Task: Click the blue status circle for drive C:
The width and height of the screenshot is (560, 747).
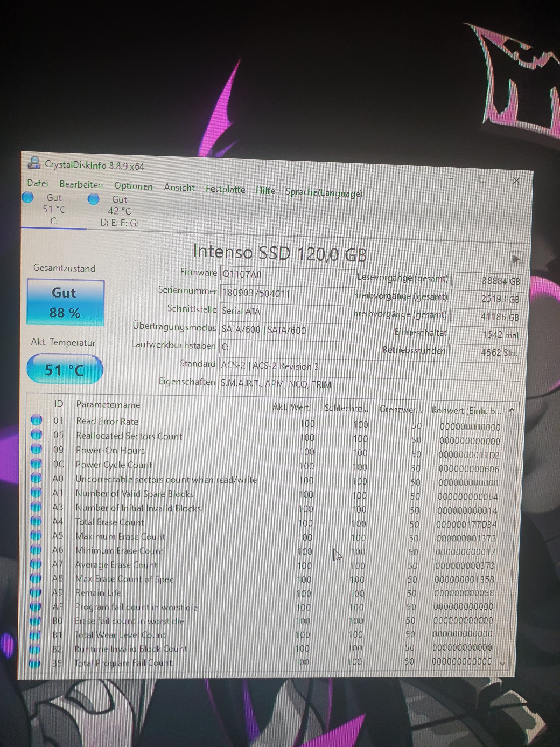Action: tap(28, 197)
